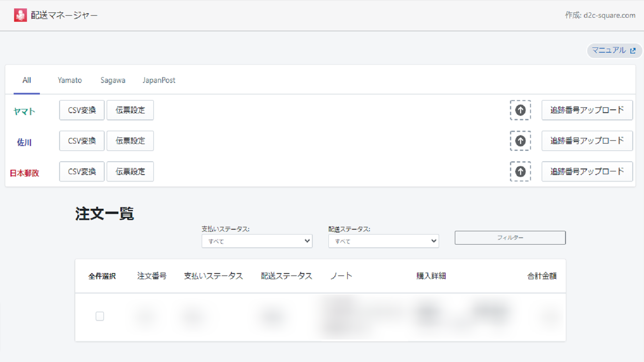Open the マニュアル external link icon

[x=633, y=51]
